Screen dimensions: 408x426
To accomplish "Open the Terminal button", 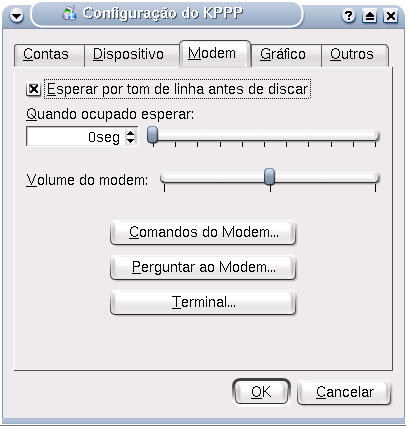I will coord(203,302).
